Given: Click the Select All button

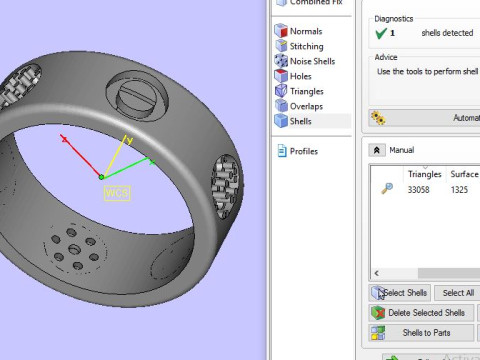Looking at the screenshot, I should [x=457, y=293].
